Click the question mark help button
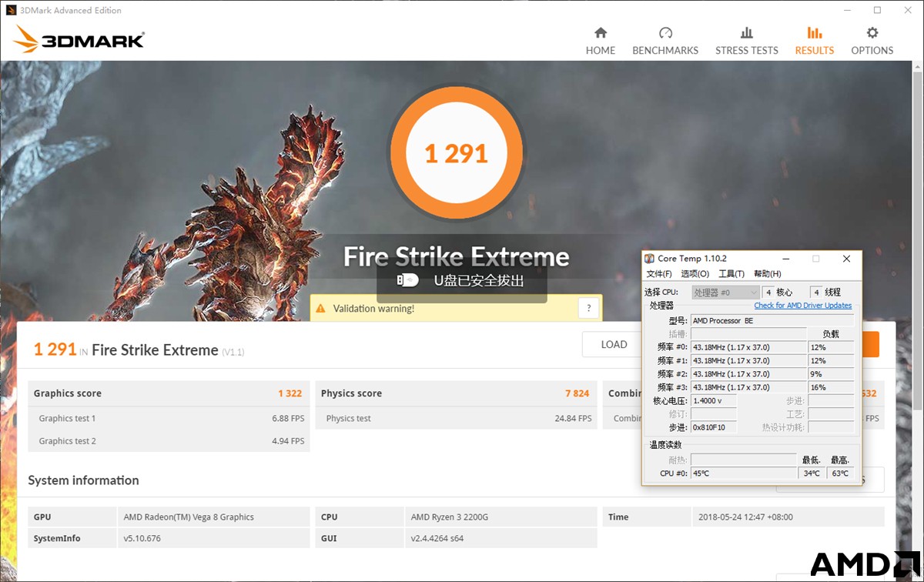Viewport: 924px width, 582px height. click(x=588, y=309)
